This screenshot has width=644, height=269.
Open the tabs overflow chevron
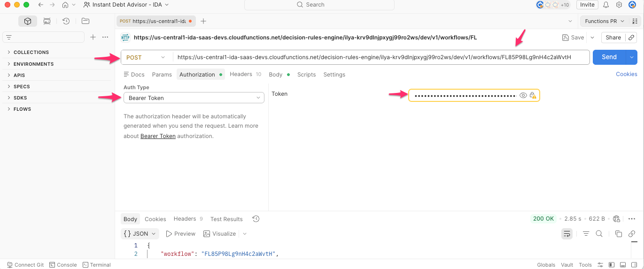coord(570,21)
